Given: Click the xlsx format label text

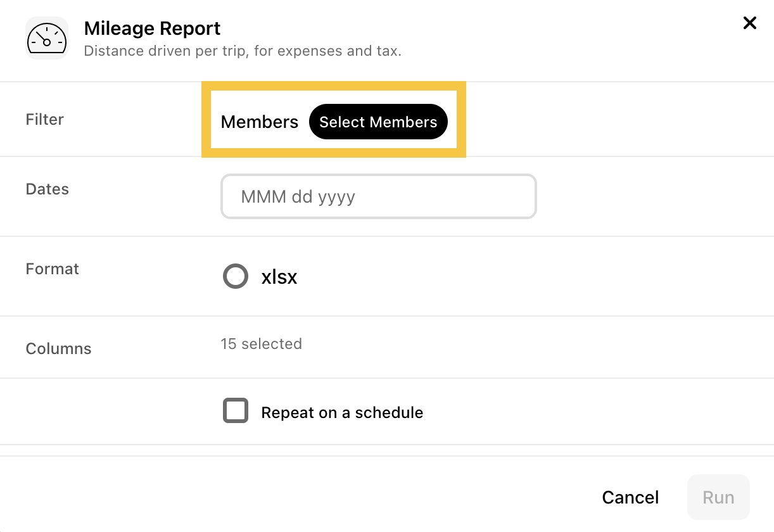Looking at the screenshot, I should pos(279,277).
